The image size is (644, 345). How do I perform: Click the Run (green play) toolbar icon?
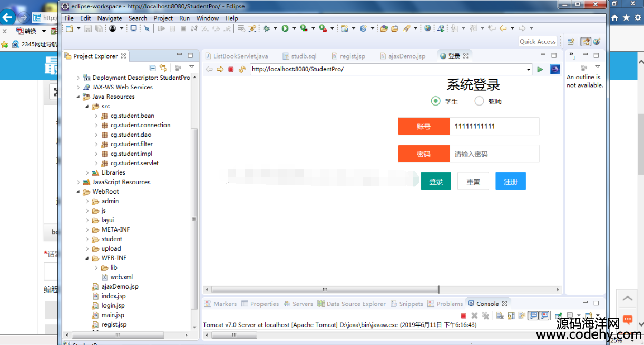coord(285,28)
